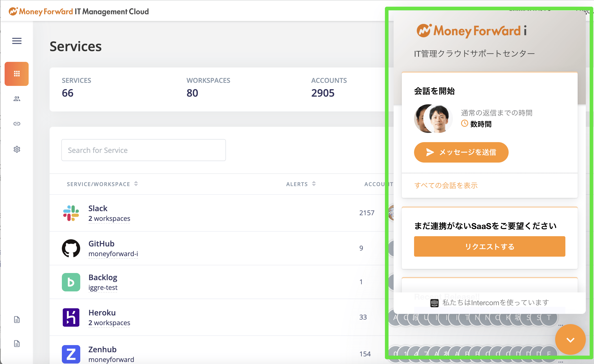Open the link integrations icon in sidebar

(17, 124)
